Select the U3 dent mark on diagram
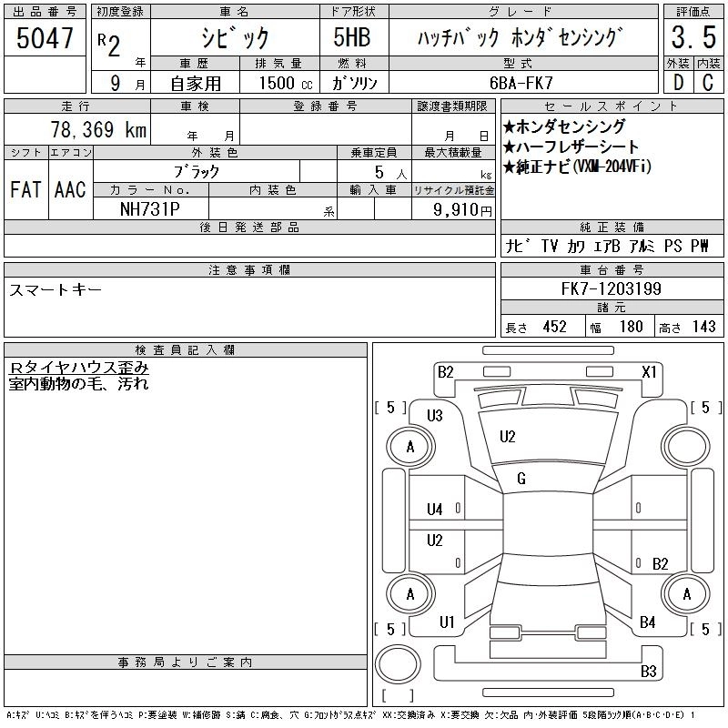 pyautogui.click(x=434, y=416)
